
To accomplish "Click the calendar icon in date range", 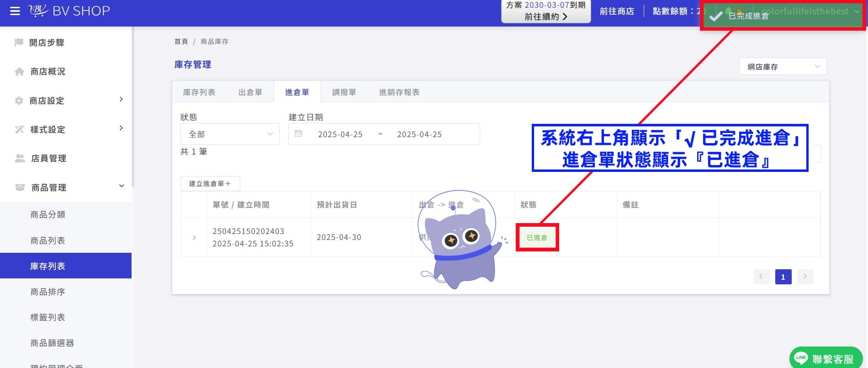I will pos(298,134).
